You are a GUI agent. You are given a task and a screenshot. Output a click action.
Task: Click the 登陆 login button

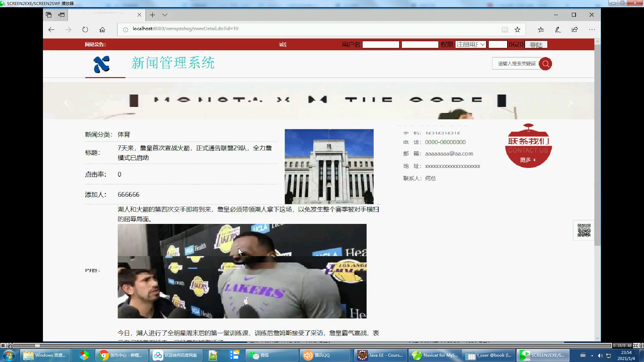point(536,45)
